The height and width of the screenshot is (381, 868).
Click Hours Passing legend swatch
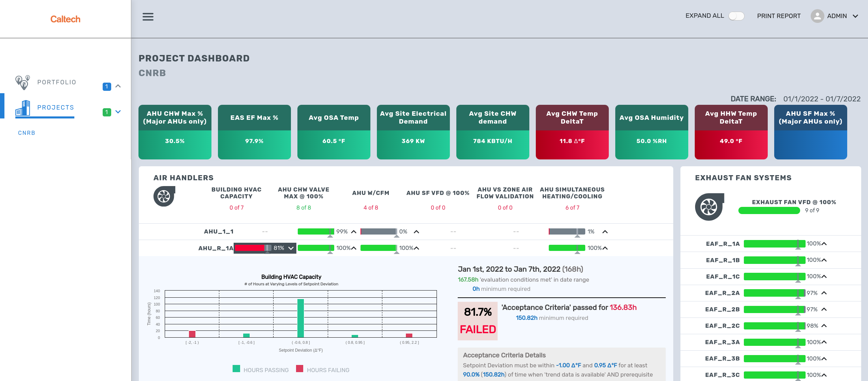click(236, 369)
